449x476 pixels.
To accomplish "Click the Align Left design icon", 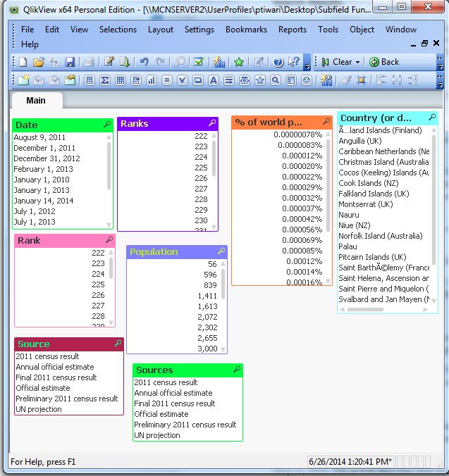I will click(381, 80).
